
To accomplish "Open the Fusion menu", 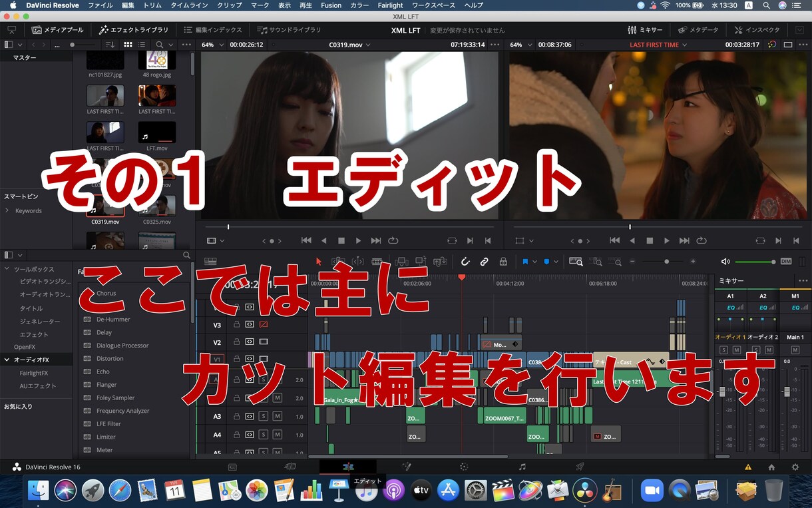I will (331, 5).
